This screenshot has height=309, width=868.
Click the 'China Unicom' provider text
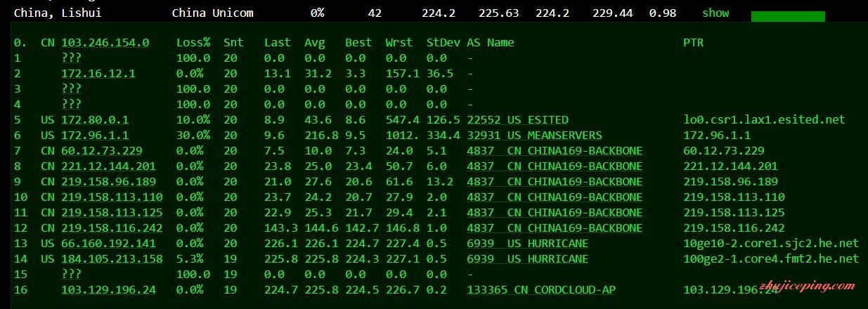[213, 13]
